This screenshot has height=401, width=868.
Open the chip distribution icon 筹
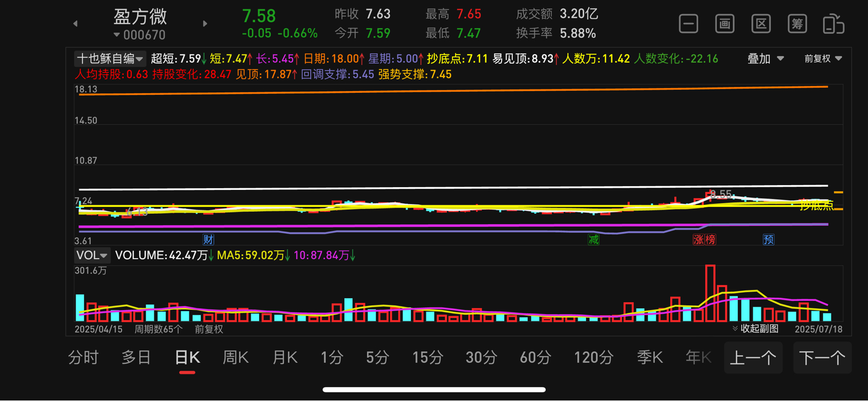coord(797,24)
